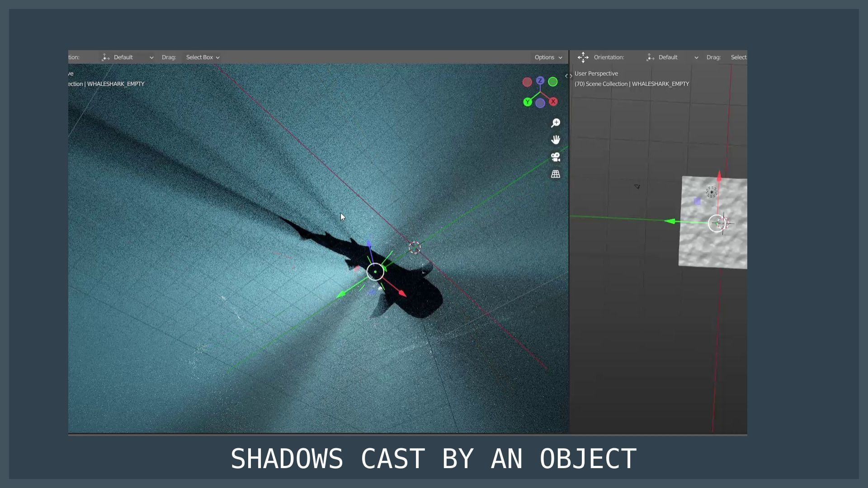The image size is (868, 488).
Task: Click the negative X red gizmo circle
Action: [x=527, y=82]
